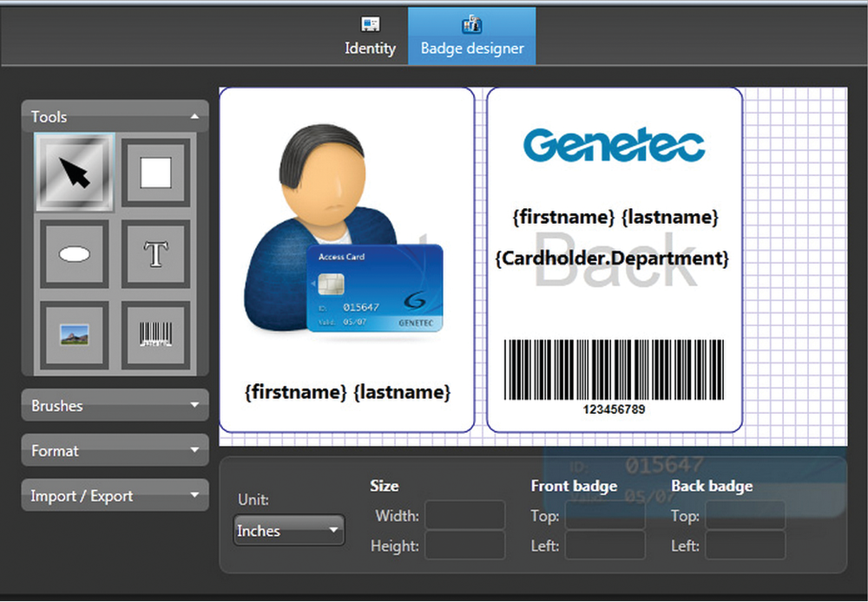Expand the Format section
Screen dimensions: 868x602
coord(115,450)
